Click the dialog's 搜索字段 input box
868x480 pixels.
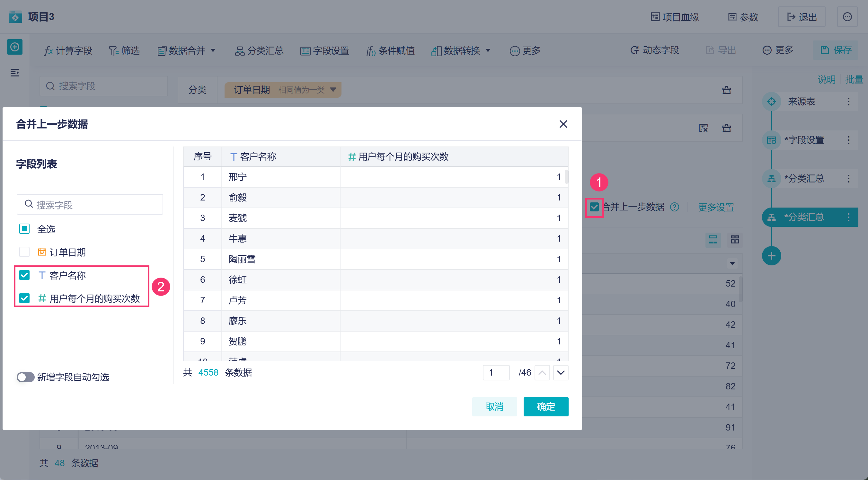point(90,205)
